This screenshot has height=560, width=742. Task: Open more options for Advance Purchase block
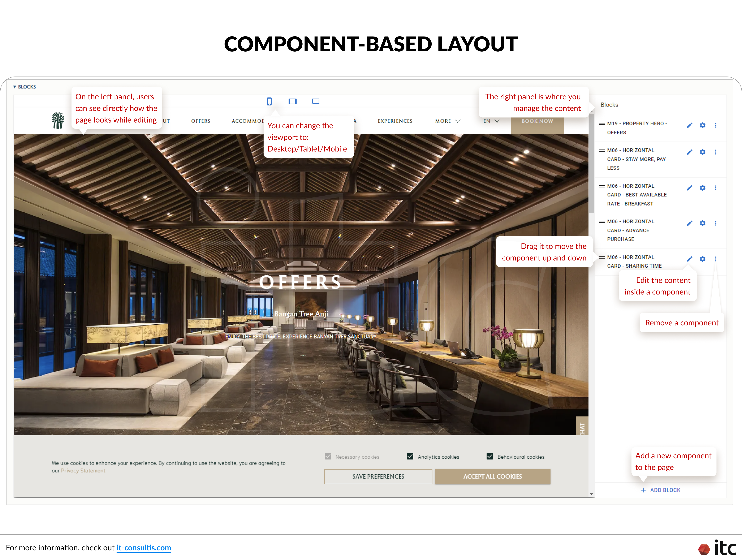[x=716, y=223]
